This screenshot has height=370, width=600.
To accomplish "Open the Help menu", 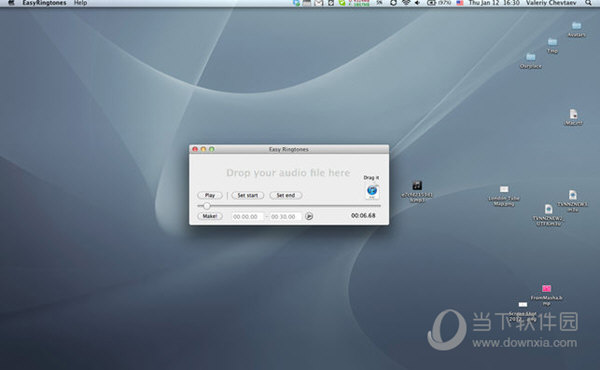I will coord(80,3).
